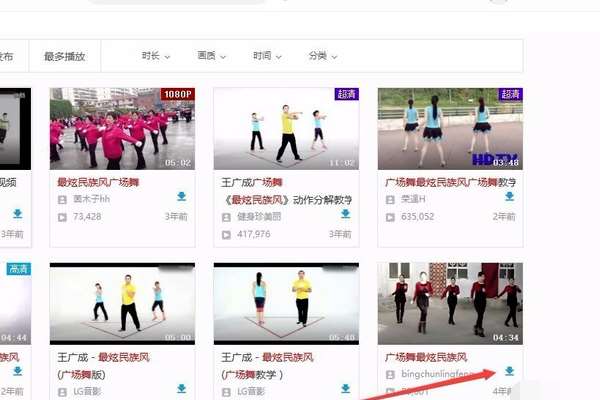Open the 最炫民族风广场舞 title link
600x400 pixels.
(x=98, y=182)
